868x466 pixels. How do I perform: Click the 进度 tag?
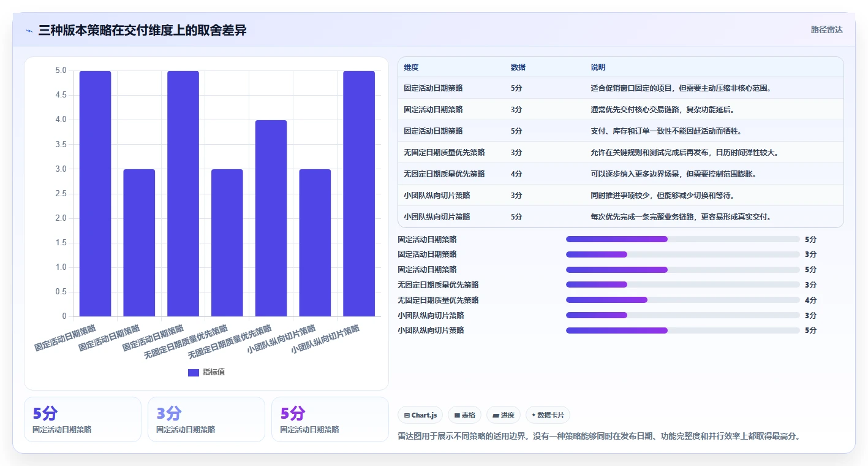(x=504, y=415)
